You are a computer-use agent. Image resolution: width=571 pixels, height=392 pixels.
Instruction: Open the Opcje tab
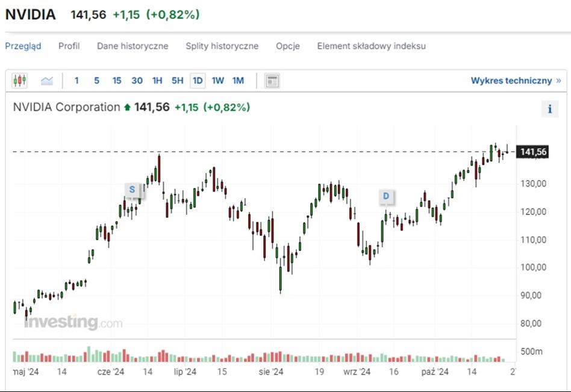click(288, 46)
